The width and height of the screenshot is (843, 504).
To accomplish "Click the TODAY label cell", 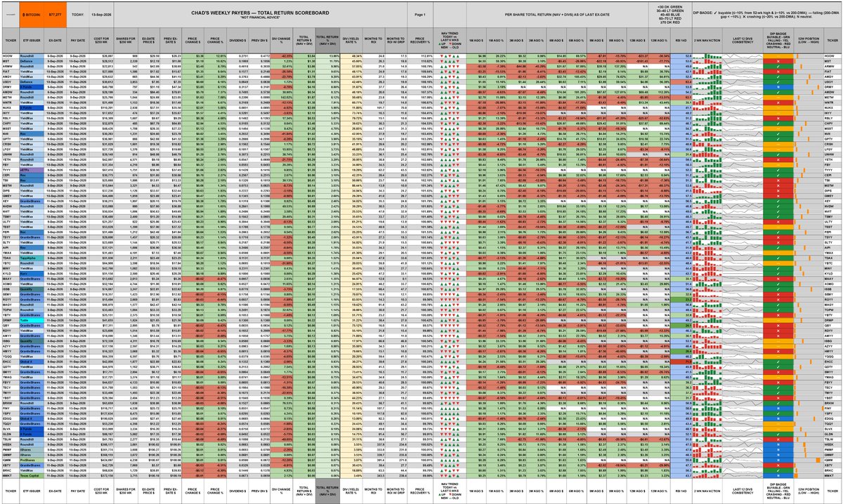I will pos(77,15).
